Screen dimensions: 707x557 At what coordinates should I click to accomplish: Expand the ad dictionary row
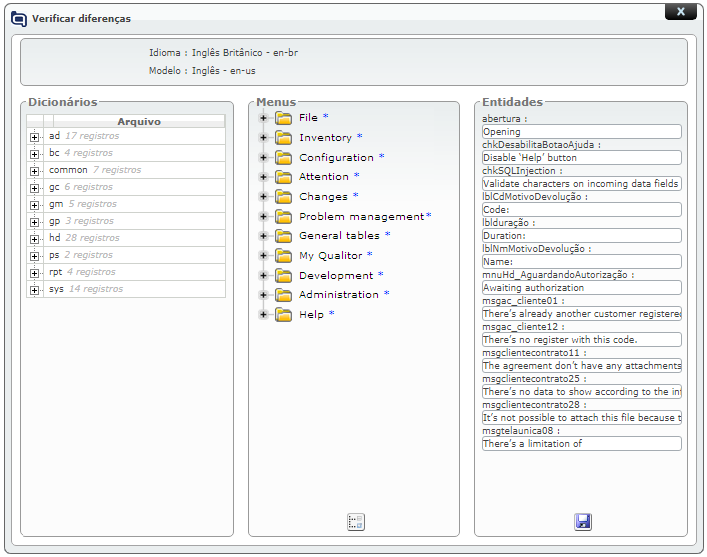pyautogui.click(x=34, y=137)
